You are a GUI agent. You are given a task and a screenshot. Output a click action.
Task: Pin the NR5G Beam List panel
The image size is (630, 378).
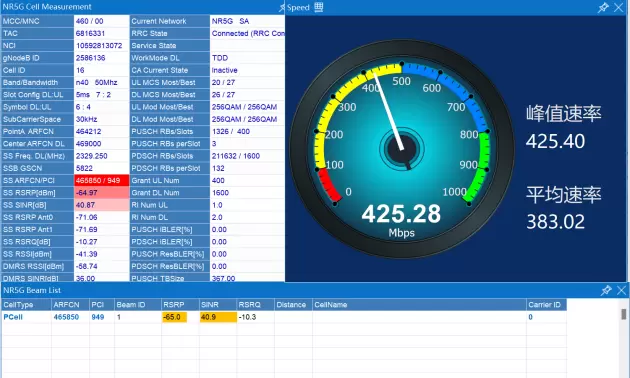[x=605, y=290]
